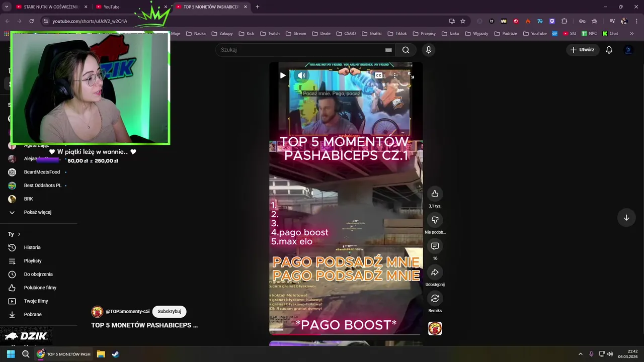This screenshot has height=362, width=644.
Task: Open Best Oddshots PL subscription channel
Action: [x=43, y=186]
